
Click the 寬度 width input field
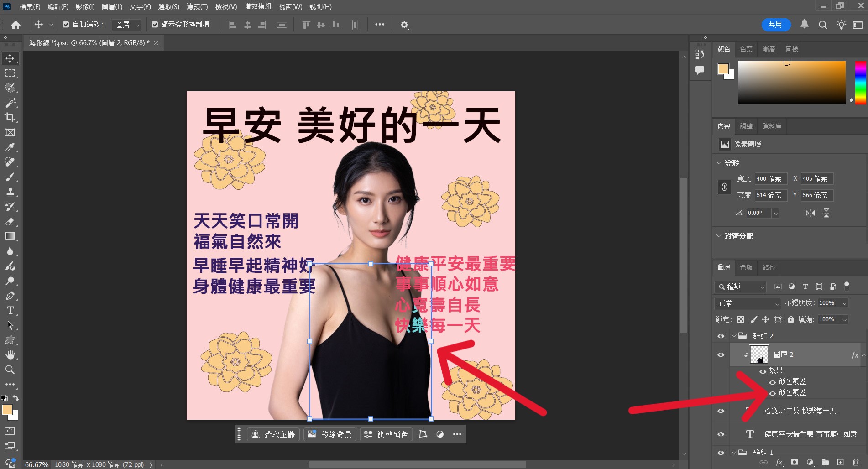point(771,179)
